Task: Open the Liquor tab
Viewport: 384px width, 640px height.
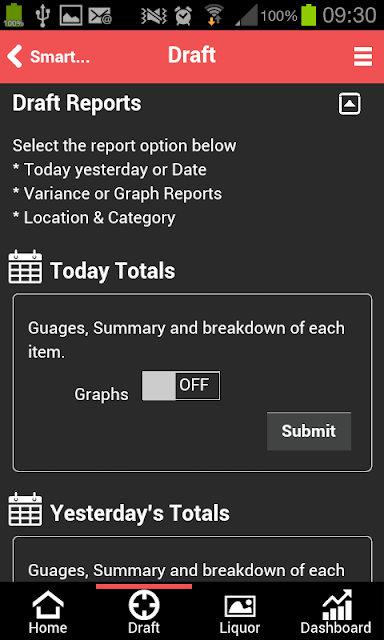Action: pos(240,612)
